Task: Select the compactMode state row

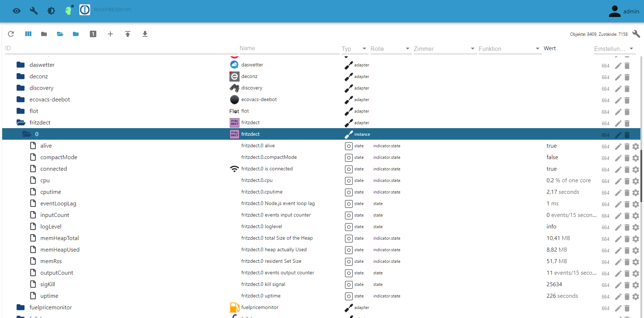Action: [x=321, y=157]
